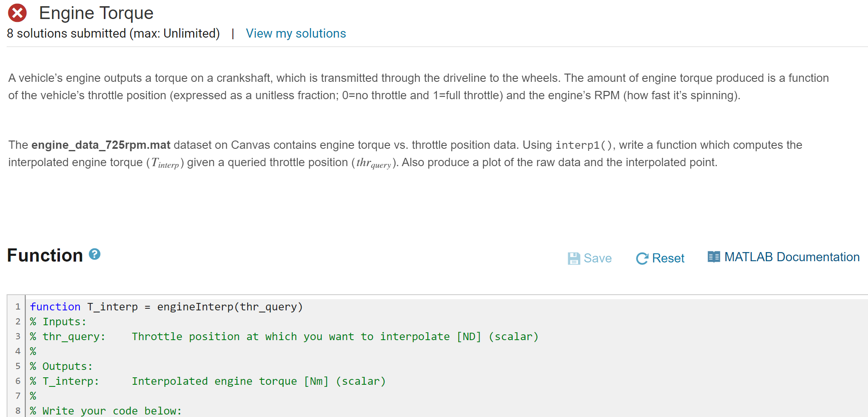Click the Engine Torque problem title
The width and height of the screenshot is (868, 417).
tap(96, 13)
